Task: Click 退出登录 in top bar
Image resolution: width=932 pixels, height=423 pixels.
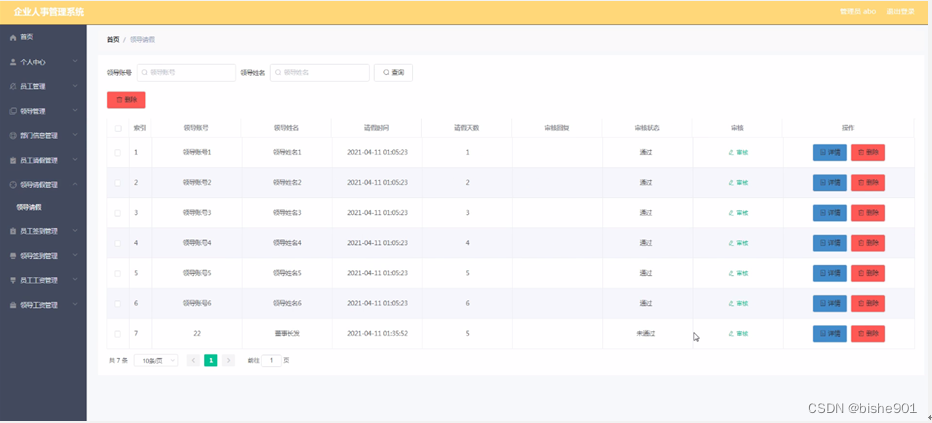Action: [x=900, y=12]
